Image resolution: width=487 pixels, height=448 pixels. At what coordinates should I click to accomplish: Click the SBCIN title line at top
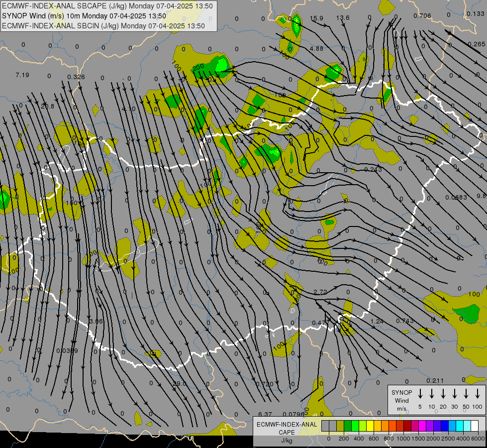[x=103, y=26]
